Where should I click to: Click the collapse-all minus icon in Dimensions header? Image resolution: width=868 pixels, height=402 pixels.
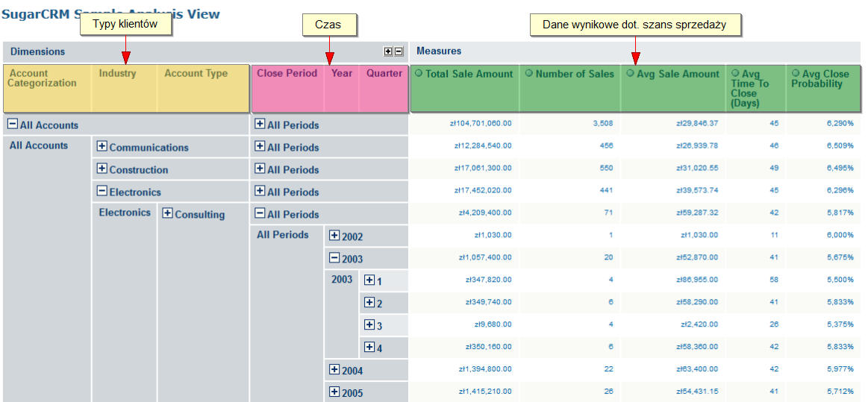pyautogui.click(x=399, y=51)
